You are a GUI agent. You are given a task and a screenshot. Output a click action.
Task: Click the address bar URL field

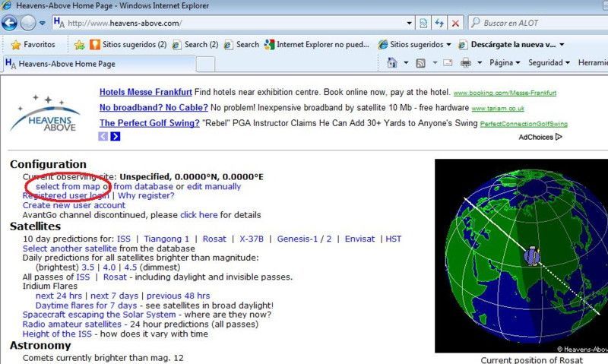coord(234,24)
